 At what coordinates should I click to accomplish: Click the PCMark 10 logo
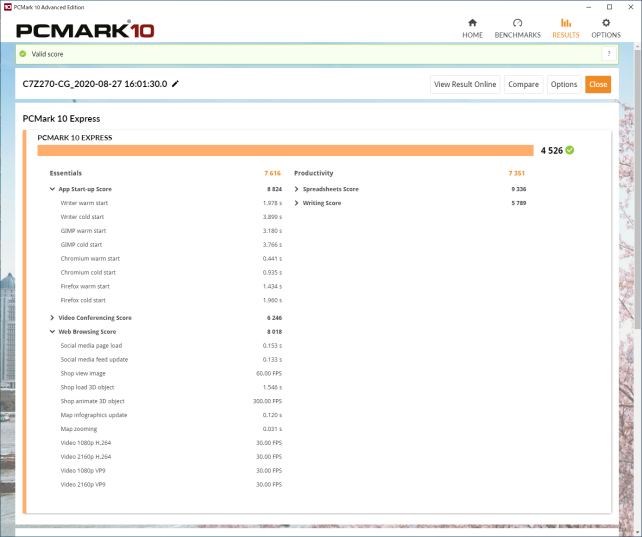click(85, 30)
